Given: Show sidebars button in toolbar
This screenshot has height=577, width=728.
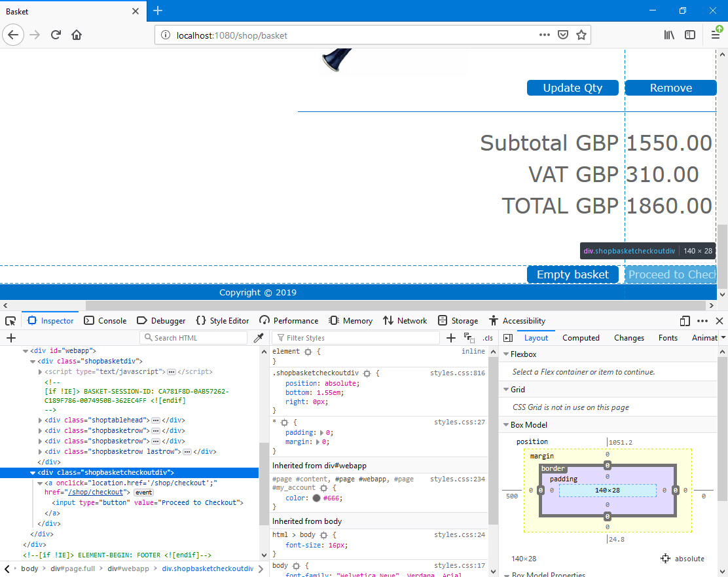Looking at the screenshot, I should pyautogui.click(x=690, y=35).
